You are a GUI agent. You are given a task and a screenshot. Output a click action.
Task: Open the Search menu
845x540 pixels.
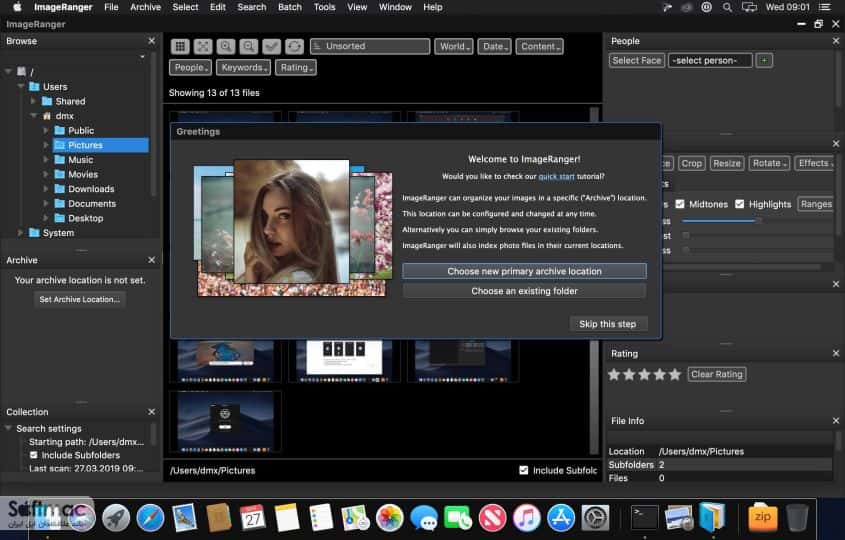pyautogui.click(x=252, y=7)
